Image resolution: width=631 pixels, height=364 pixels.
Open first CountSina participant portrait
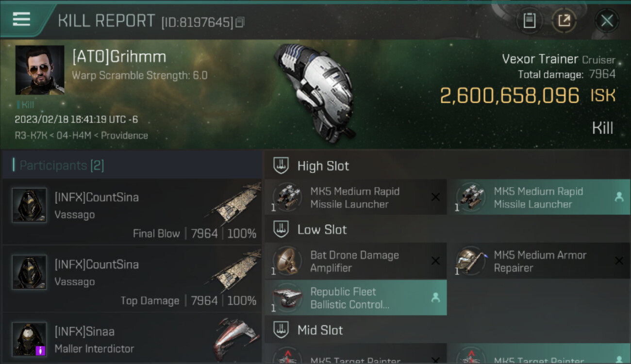pos(29,205)
